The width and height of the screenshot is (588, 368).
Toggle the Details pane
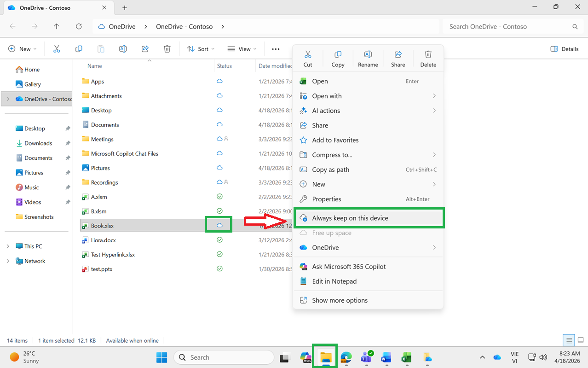pos(565,49)
